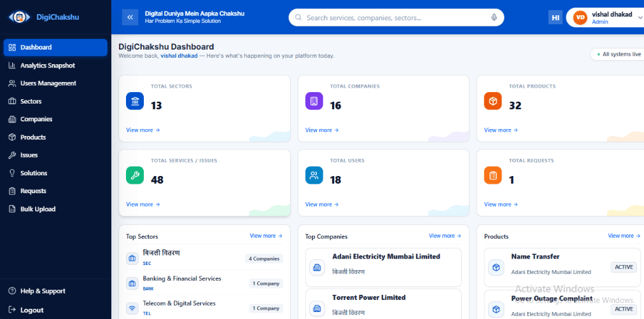
Task: Click the Total Requests clipboard icon
Action: tap(493, 175)
